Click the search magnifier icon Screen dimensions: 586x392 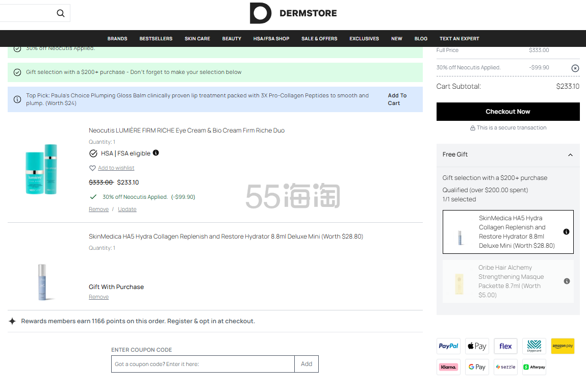click(61, 13)
